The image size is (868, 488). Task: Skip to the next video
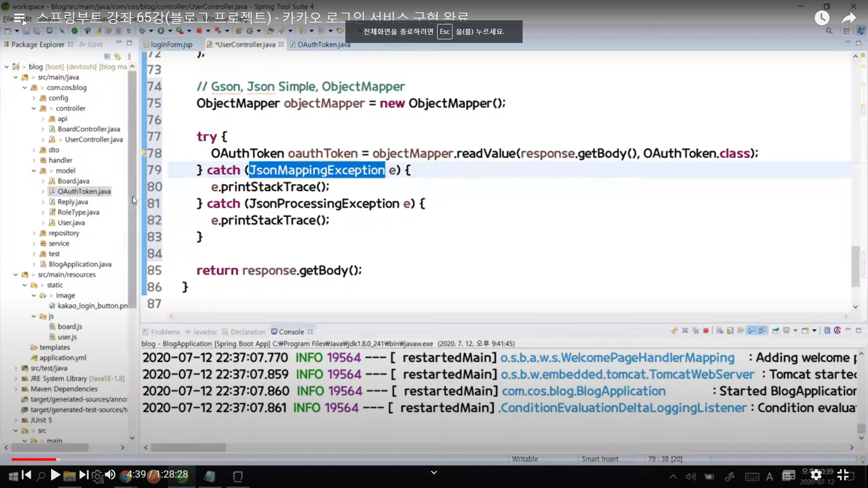tap(84, 474)
